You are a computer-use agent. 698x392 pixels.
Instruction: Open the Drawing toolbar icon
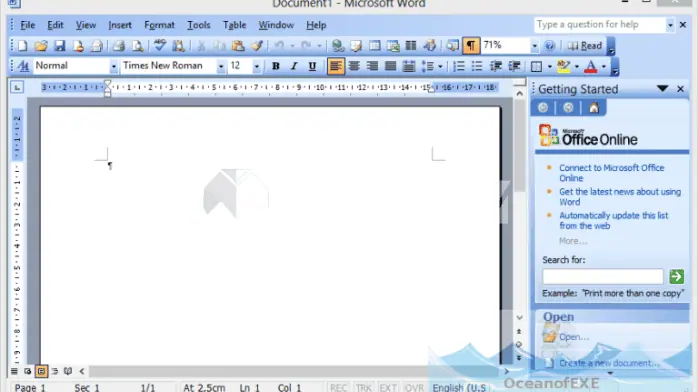tap(430, 46)
